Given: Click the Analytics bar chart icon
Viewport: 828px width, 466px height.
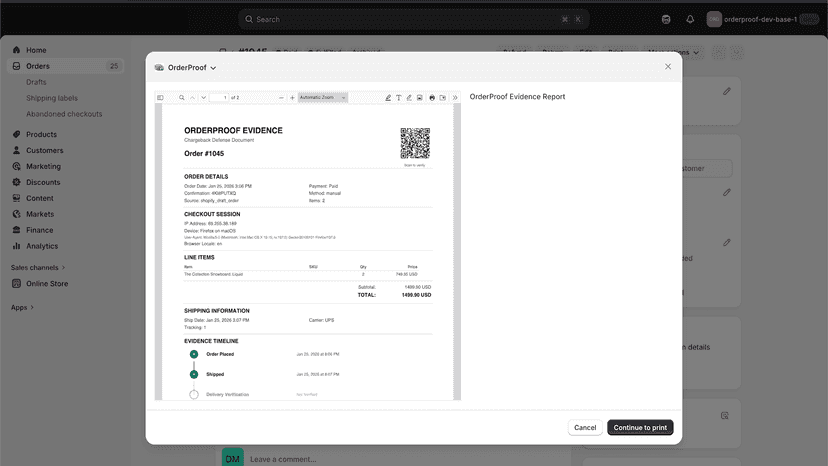Looking at the screenshot, I should (16, 246).
